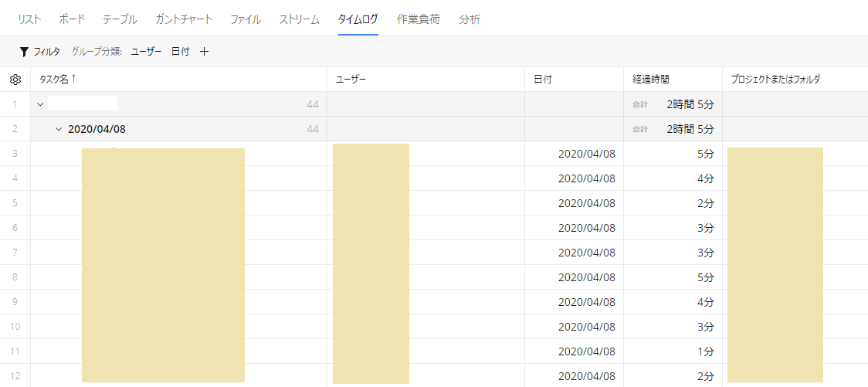
Task: Open the table settings gear icon
Action: point(15,80)
